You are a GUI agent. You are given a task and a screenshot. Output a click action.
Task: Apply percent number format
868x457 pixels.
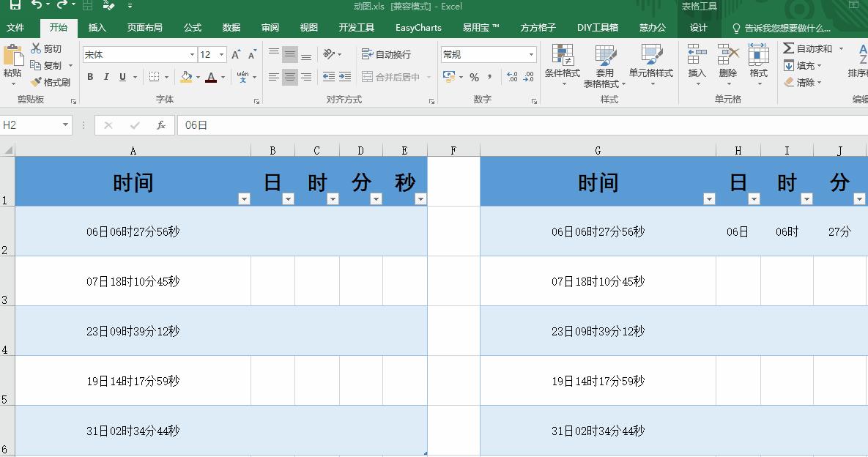[x=473, y=75]
